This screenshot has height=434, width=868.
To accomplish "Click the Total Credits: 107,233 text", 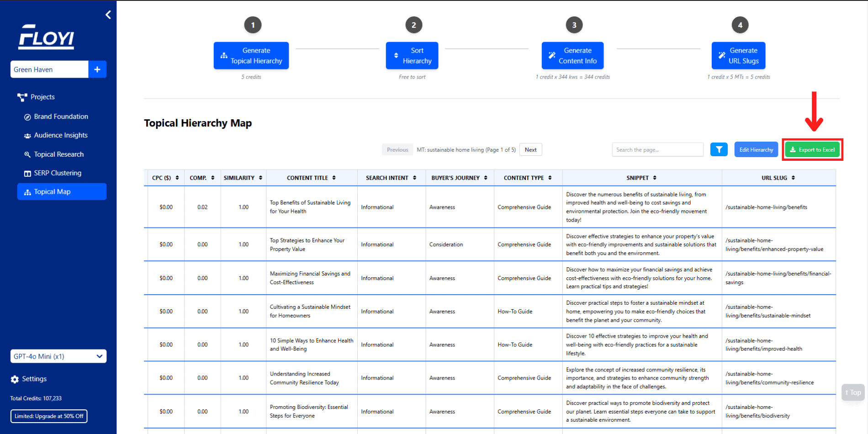I will [x=36, y=398].
